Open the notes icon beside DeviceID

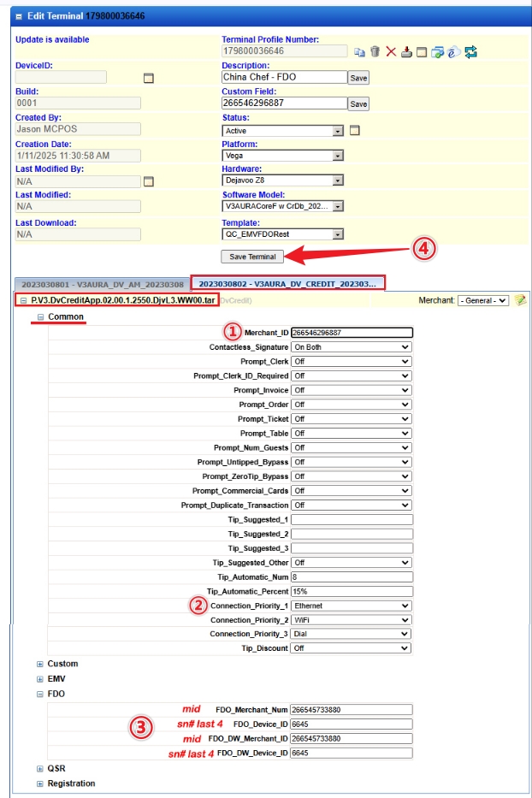coord(148,78)
